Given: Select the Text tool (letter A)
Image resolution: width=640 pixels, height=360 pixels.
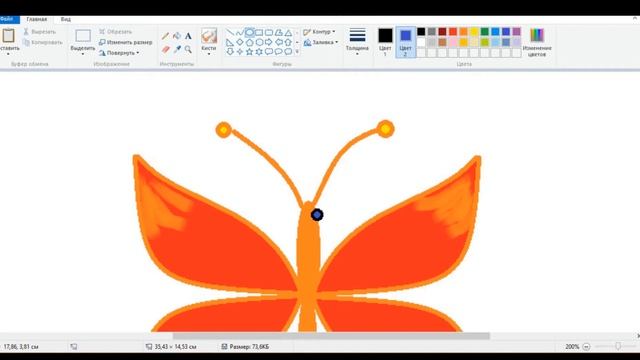Looking at the screenshot, I should (188, 36).
